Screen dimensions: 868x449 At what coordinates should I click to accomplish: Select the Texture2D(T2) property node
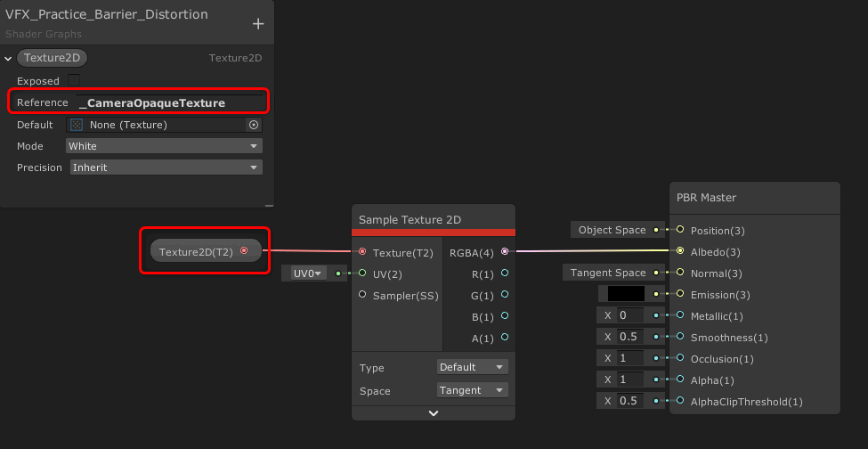point(206,251)
